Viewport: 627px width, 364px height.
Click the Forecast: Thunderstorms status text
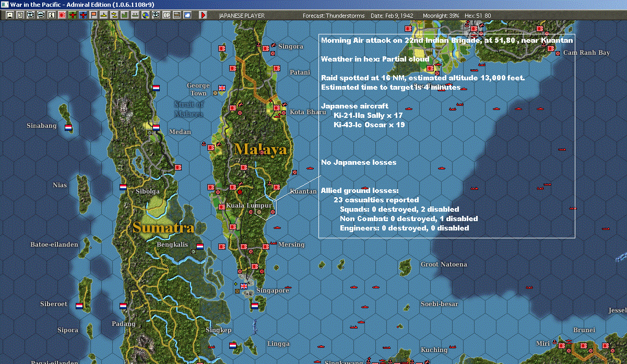[x=334, y=16]
